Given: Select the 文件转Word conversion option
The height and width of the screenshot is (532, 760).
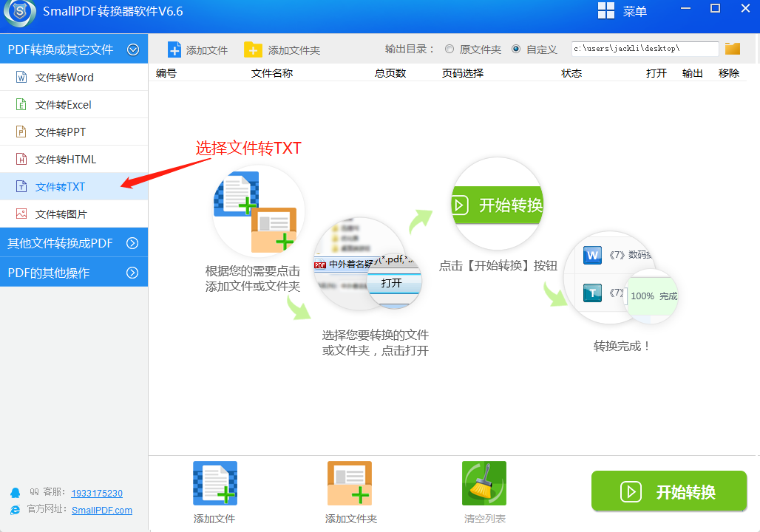Looking at the screenshot, I should click(63, 77).
